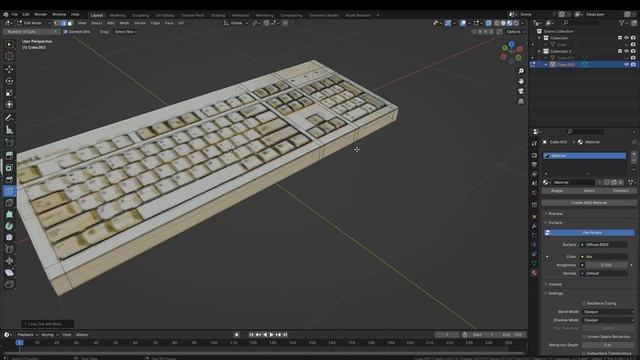The height and width of the screenshot is (360, 640).
Task: Switch to the UV Editing workspace tab
Action: (x=165, y=16)
